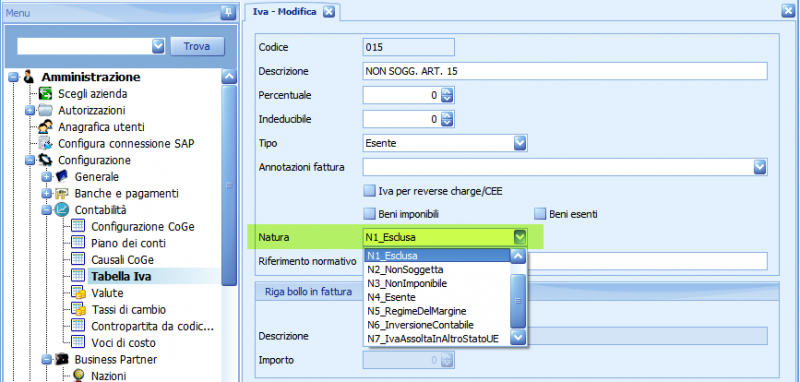Click the Tassi di cambio icon

[78, 309]
